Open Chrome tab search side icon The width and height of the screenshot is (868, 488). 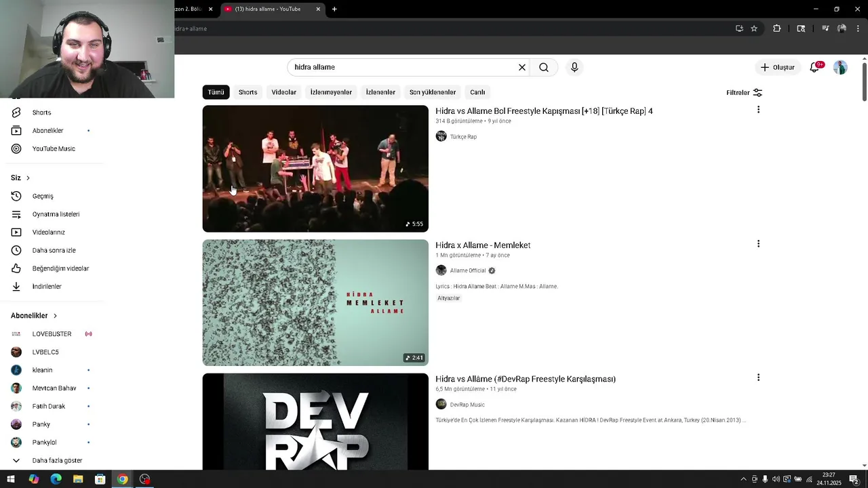pos(801,28)
